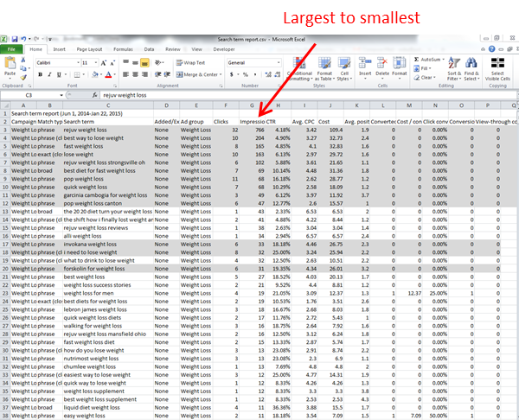
Task: Open the Paste options dropdown arrow
Action: pyautogui.click(x=10, y=79)
